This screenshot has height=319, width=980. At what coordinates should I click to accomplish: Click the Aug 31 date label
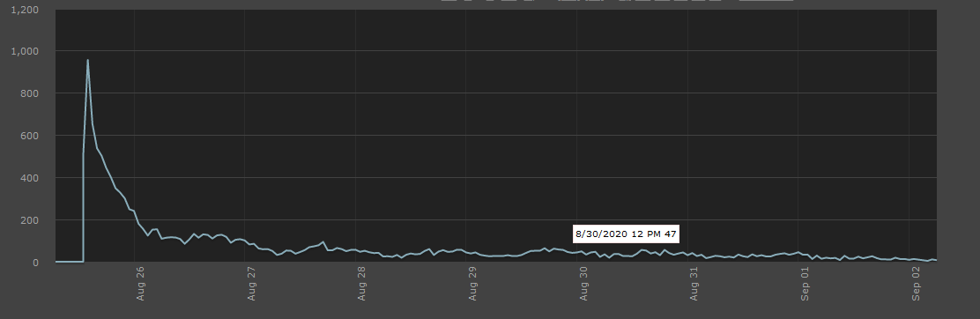(x=694, y=284)
